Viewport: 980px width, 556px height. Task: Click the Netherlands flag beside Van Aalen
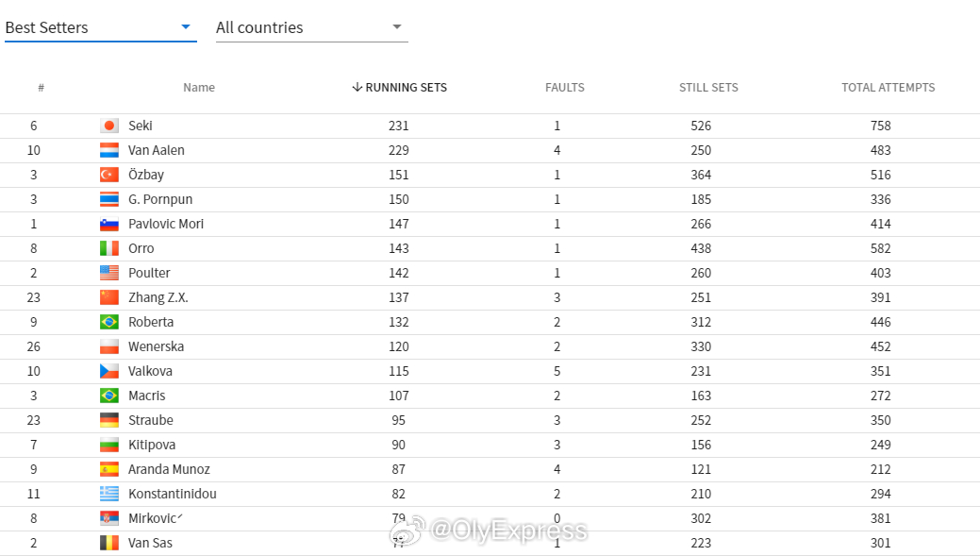click(109, 150)
